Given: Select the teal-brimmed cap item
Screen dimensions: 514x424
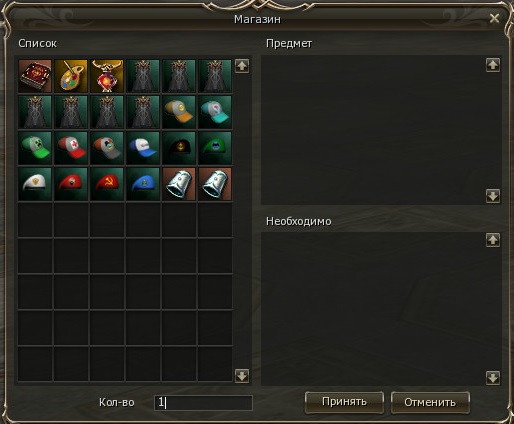Looking at the screenshot, I should (x=215, y=112).
